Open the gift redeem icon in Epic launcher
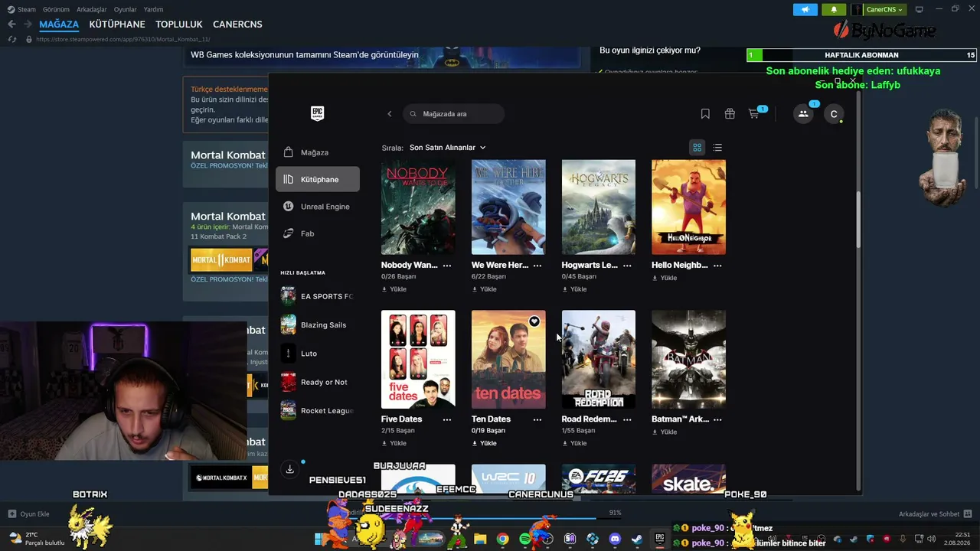The image size is (980, 551). tap(730, 114)
